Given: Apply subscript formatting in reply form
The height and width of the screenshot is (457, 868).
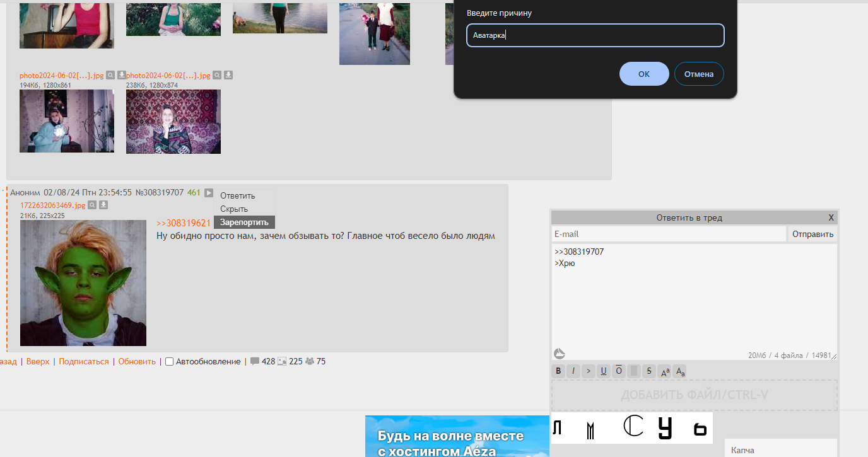Looking at the screenshot, I should 680,371.
